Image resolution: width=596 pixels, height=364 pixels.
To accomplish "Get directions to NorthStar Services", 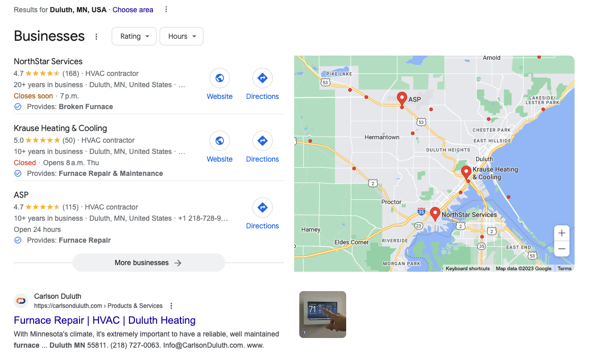I will tap(262, 78).
